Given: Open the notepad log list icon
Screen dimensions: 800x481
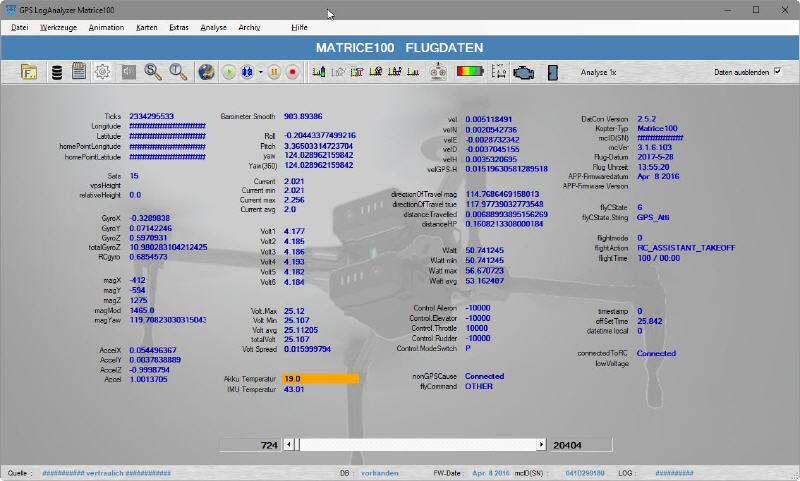Looking at the screenshot, I should (79, 71).
